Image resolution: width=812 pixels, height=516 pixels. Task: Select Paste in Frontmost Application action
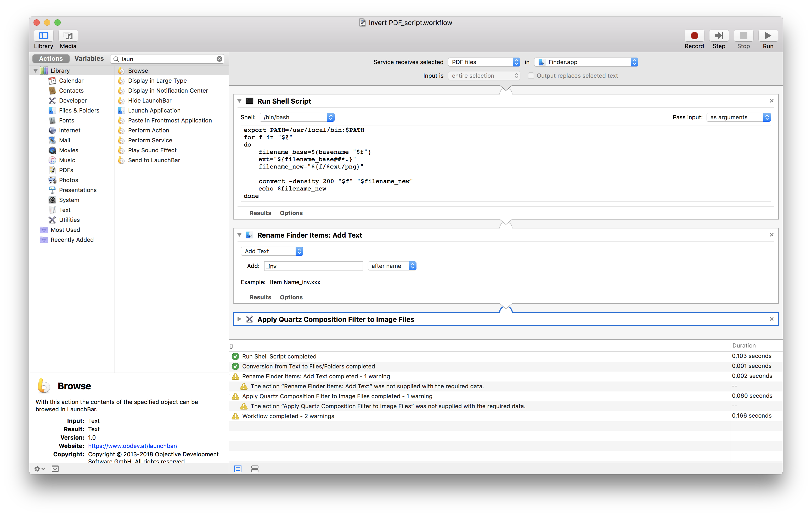click(x=170, y=120)
